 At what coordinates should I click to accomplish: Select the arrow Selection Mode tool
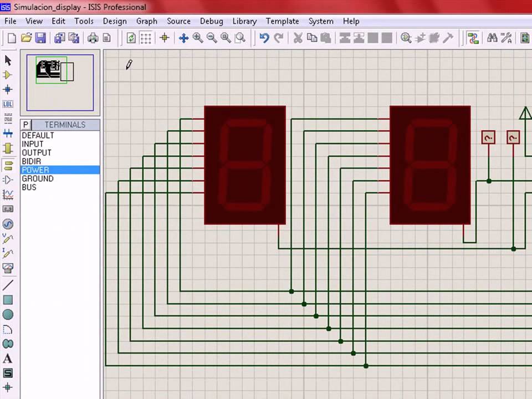pyautogui.click(x=8, y=61)
